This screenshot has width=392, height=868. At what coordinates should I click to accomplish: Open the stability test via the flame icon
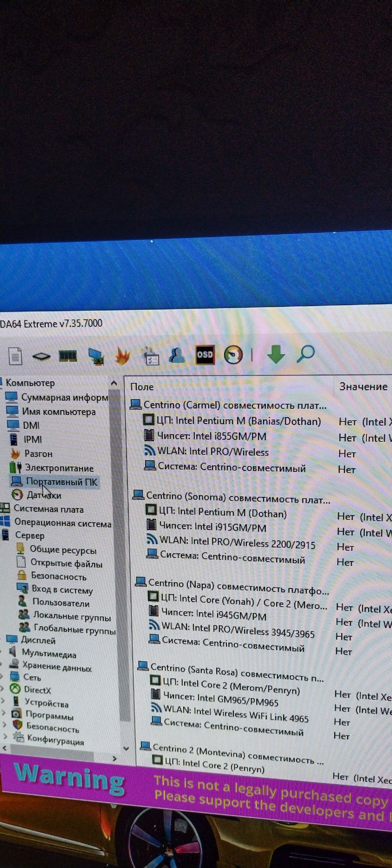[x=123, y=356]
